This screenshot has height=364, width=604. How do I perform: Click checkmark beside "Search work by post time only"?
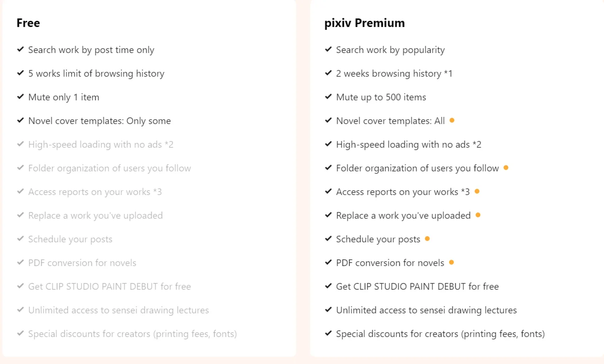[20, 49]
